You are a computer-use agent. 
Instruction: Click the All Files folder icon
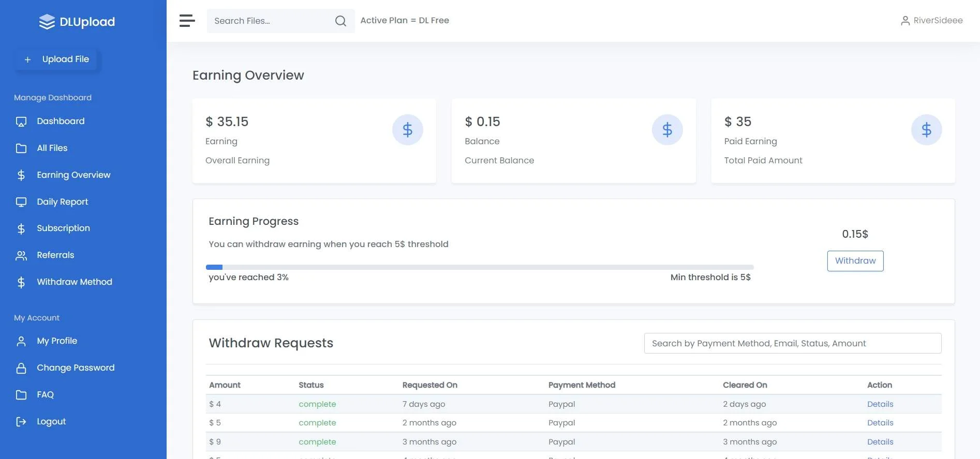click(x=21, y=148)
